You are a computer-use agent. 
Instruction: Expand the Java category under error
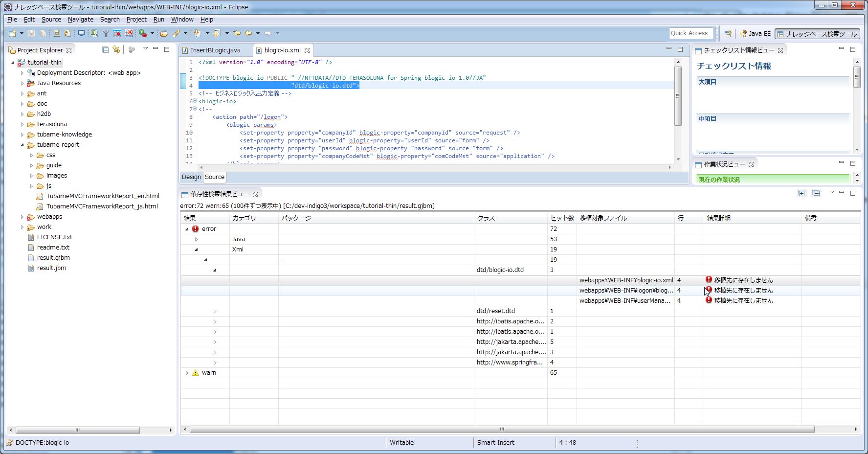click(x=196, y=239)
